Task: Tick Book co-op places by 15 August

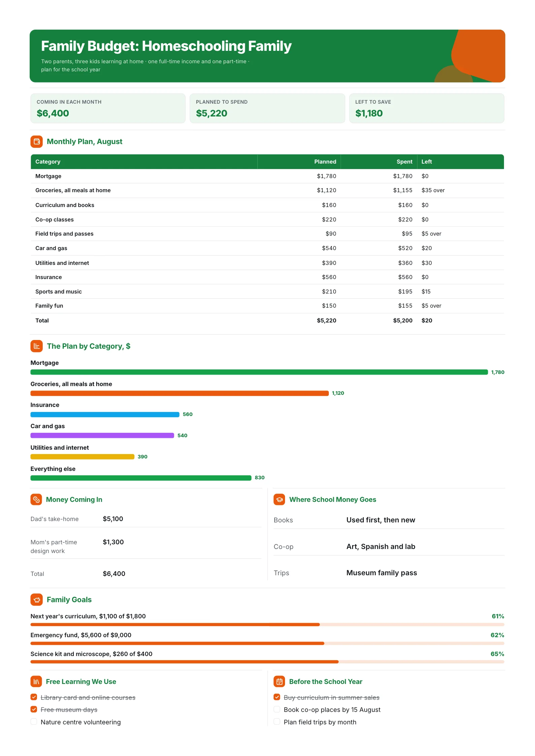Action: [277, 710]
